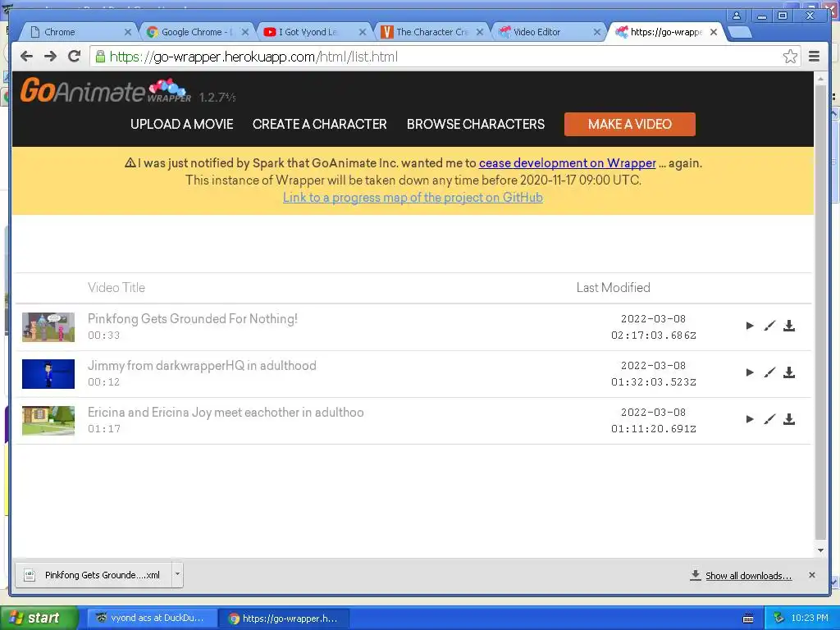Close the Video Editor tab

click(x=597, y=32)
